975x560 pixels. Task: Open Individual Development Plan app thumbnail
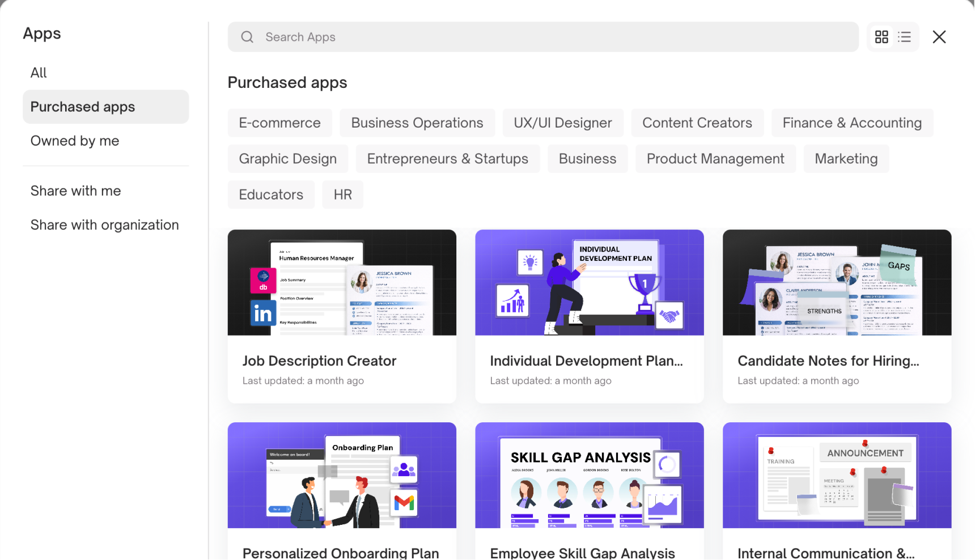click(x=589, y=282)
